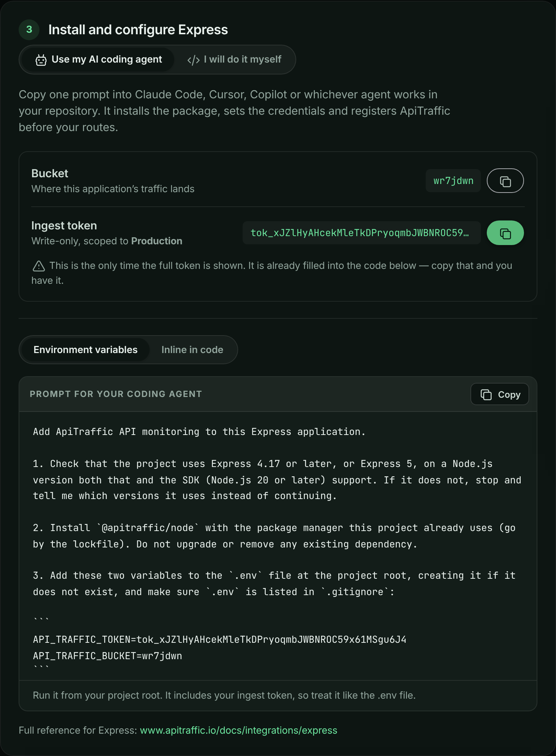Open the Express integration docs link

[x=239, y=730]
